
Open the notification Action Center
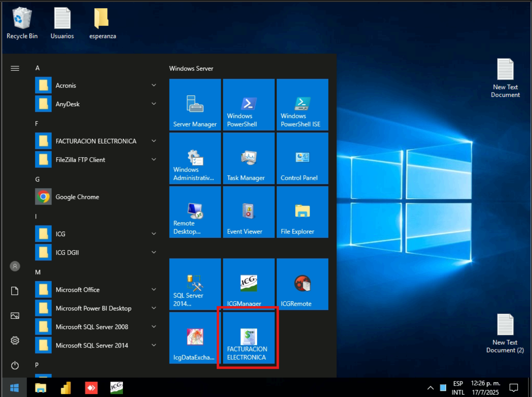514,388
